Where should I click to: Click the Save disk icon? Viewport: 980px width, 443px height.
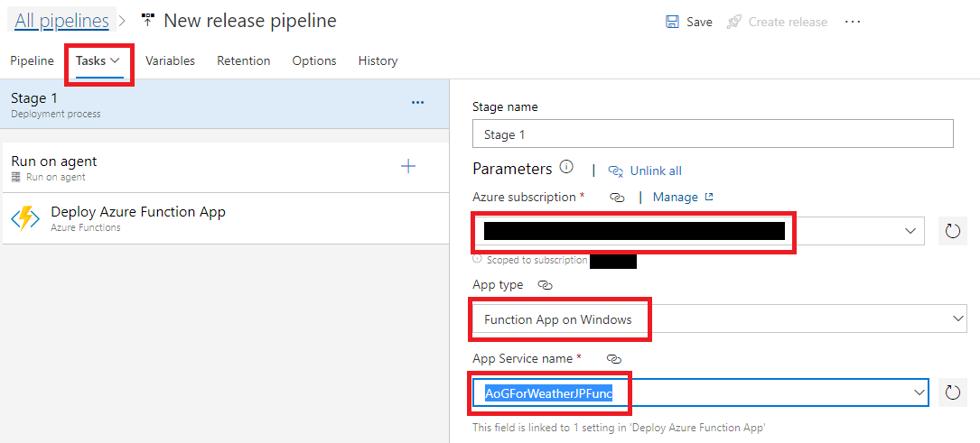click(672, 22)
